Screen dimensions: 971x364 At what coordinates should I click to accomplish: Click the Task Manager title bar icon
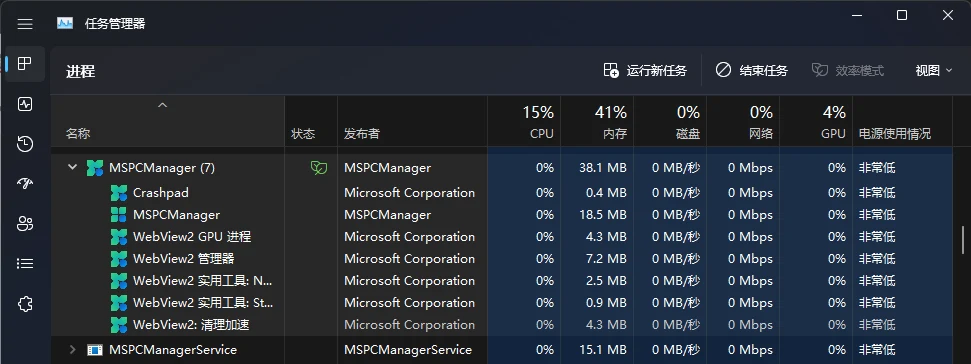click(65, 24)
